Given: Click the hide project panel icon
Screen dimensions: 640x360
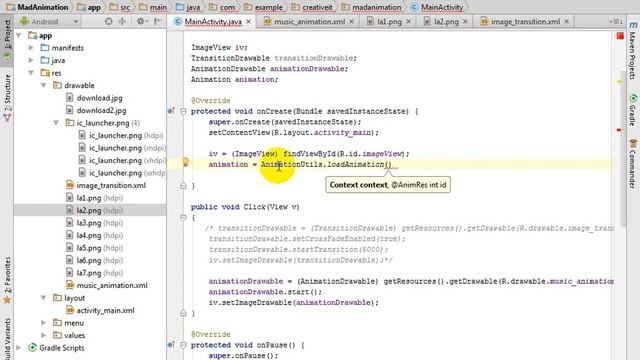Looking at the screenshot, I should tap(158, 21).
